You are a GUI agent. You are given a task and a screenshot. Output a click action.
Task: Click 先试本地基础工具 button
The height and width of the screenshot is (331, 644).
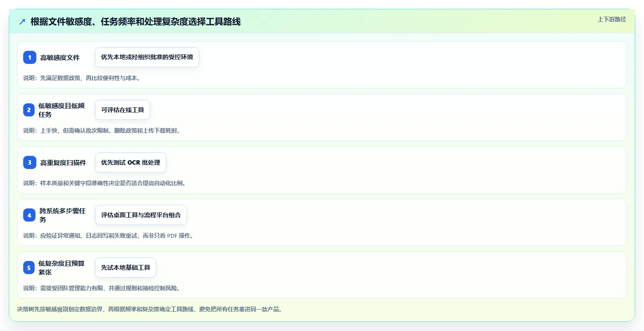tap(126, 268)
